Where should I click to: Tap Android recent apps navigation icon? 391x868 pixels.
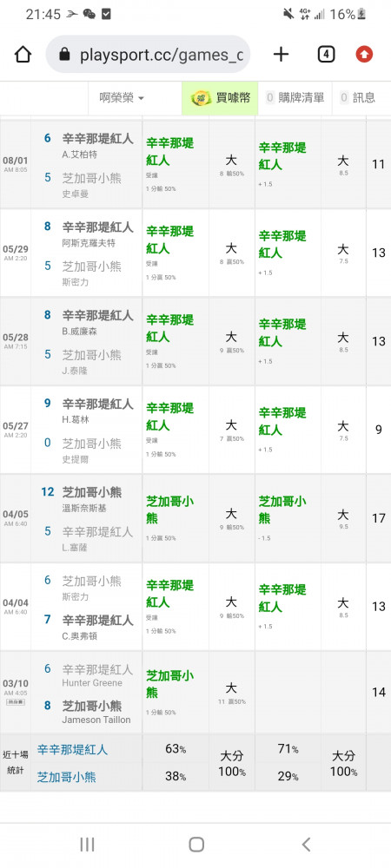[87, 845]
